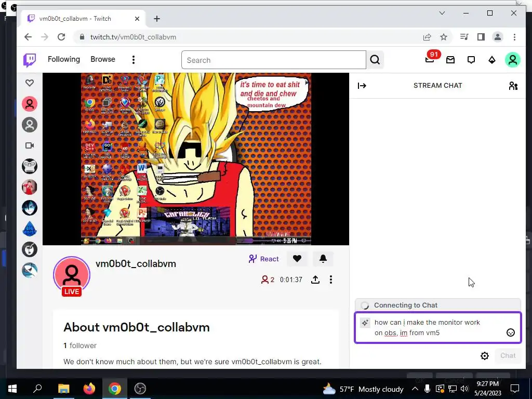The image size is (532, 399).
Task: Open the more options menu beside Browse
Action: [134, 60]
